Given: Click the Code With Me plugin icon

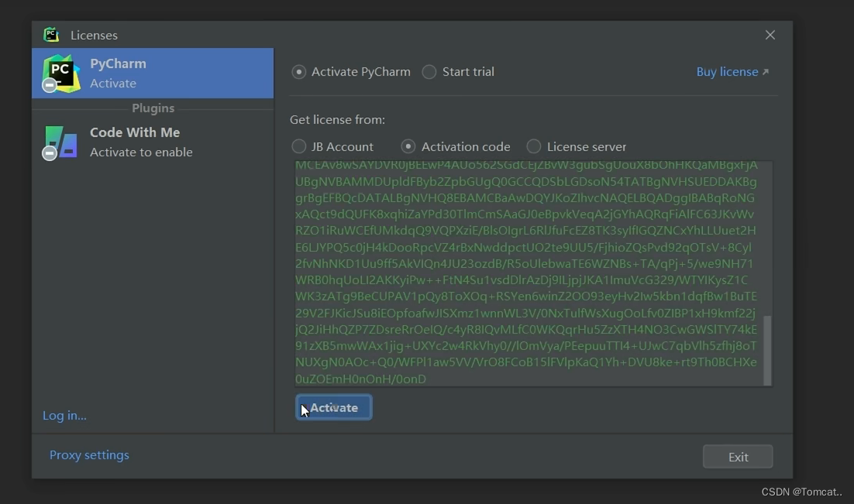Looking at the screenshot, I should click(60, 142).
